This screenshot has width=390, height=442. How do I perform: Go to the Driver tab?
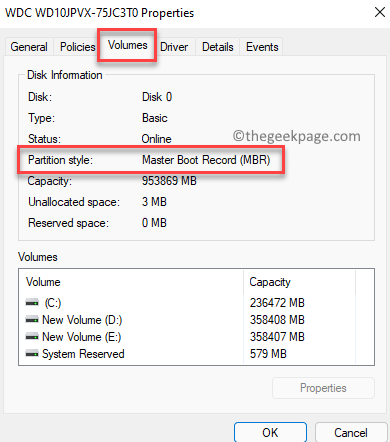pos(174,47)
